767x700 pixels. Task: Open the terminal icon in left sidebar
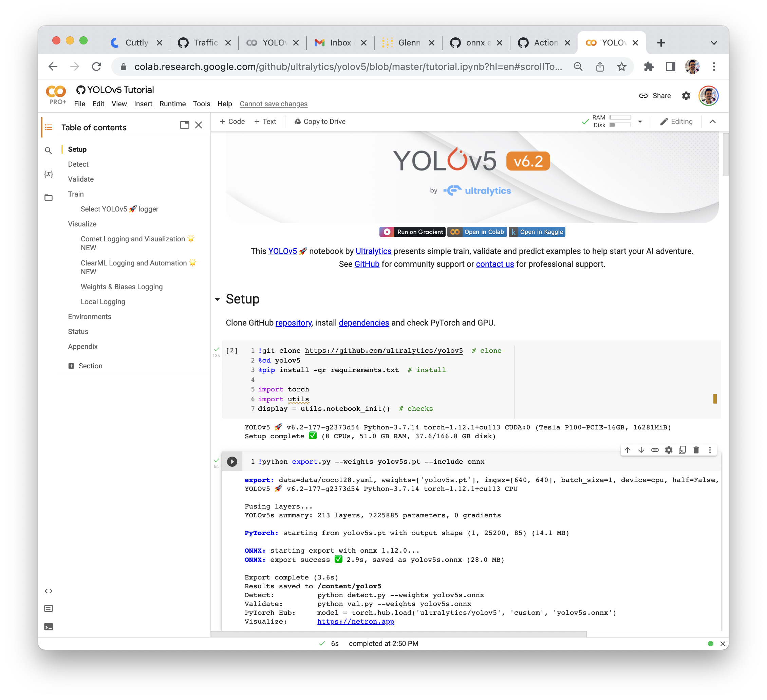[x=48, y=627]
